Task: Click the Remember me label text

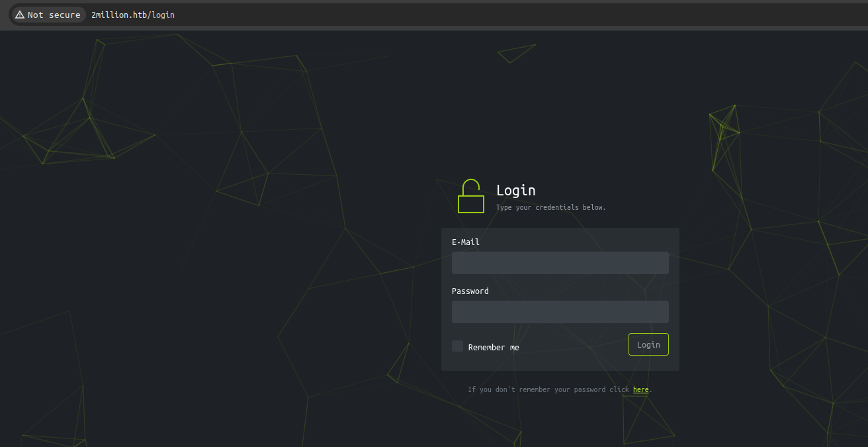Action: coord(494,348)
